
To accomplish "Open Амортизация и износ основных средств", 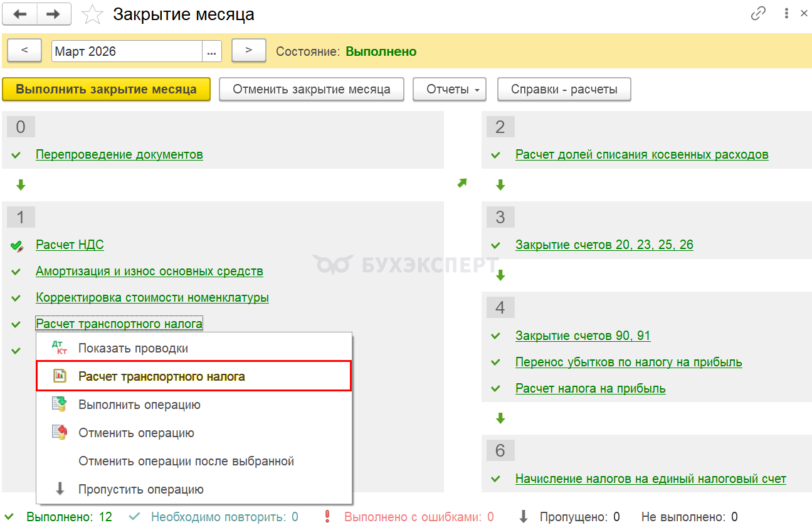I will (149, 271).
